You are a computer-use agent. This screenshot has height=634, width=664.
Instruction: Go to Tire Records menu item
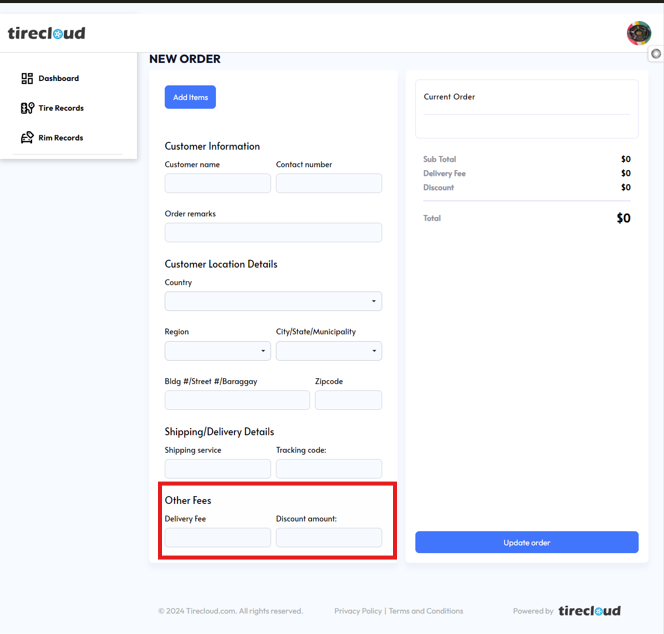[x=61, y=108]
